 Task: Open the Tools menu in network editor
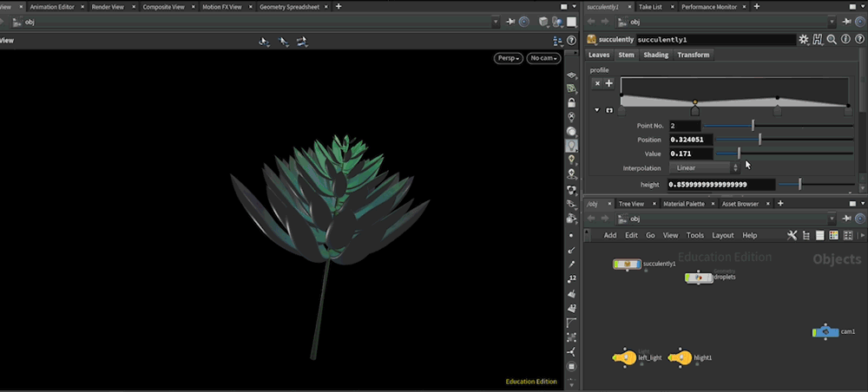coord(694,236)
